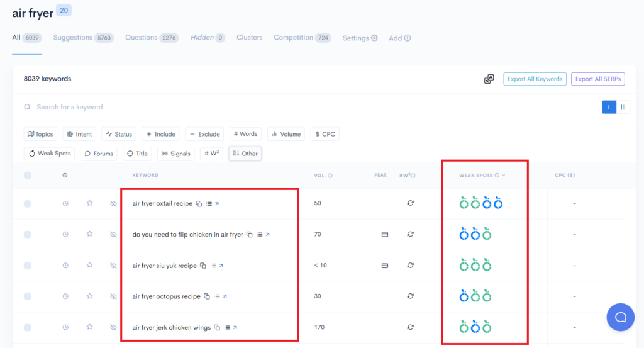
Task: Open external link for air fryer oxtail recipe
Action: [x=217, y=204]
